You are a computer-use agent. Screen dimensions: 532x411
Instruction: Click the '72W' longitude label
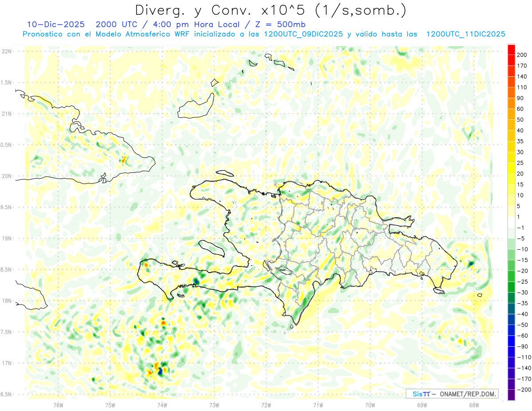pyautogui.click(x=266, y=405)
